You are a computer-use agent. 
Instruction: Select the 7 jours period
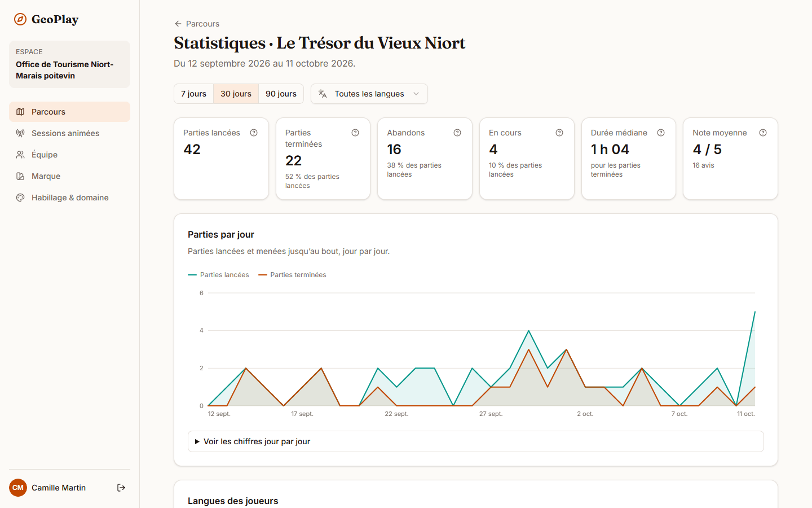[193, 94]
